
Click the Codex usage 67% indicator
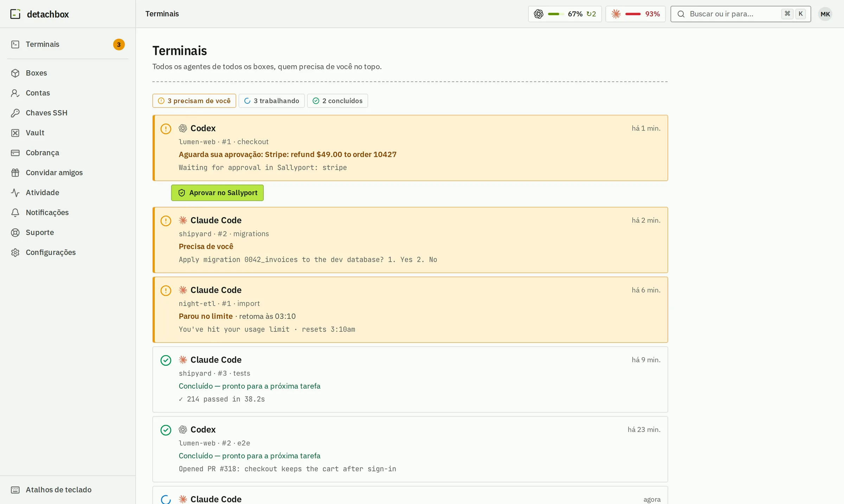click(565, 14)
